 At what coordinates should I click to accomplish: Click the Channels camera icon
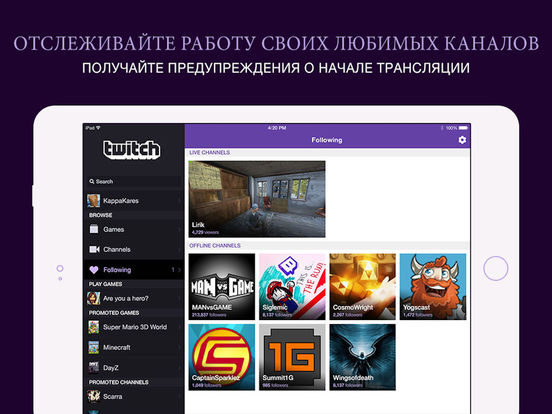(94, 249)
